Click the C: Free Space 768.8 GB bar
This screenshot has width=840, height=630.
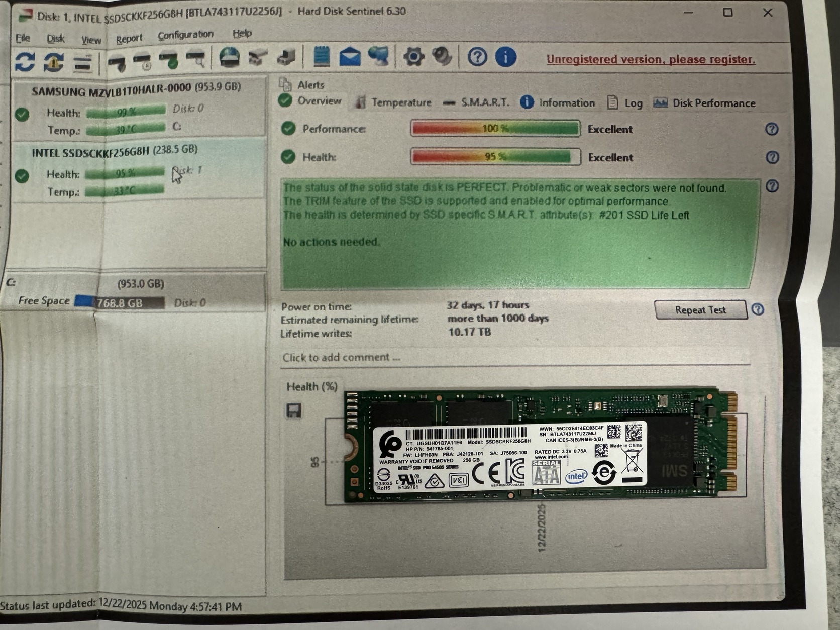119,302
